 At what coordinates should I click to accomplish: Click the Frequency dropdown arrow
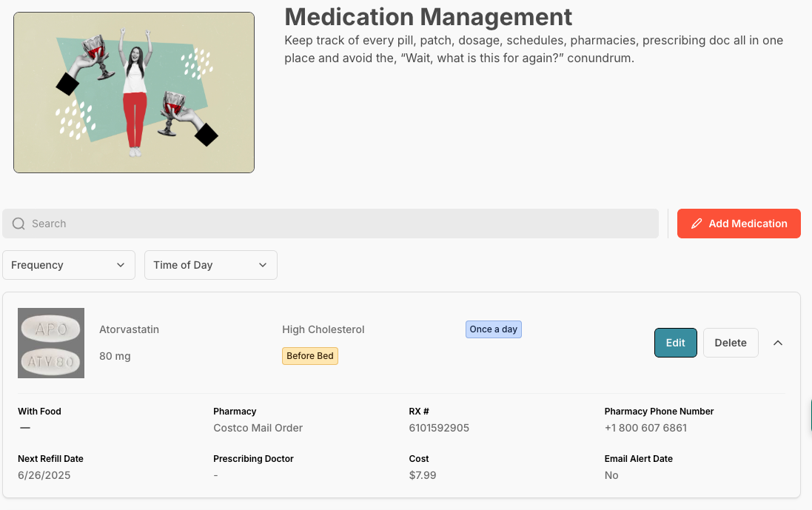click(121, 265)
